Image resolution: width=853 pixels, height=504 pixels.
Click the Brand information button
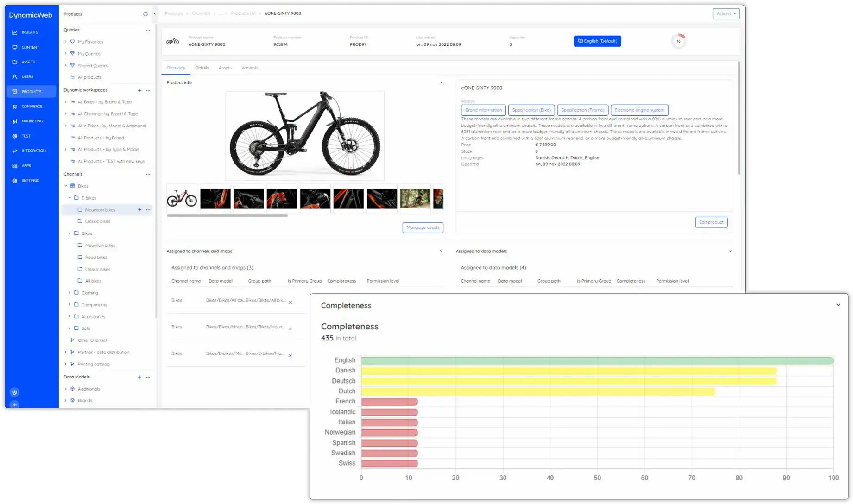click(x=483, y=110)
